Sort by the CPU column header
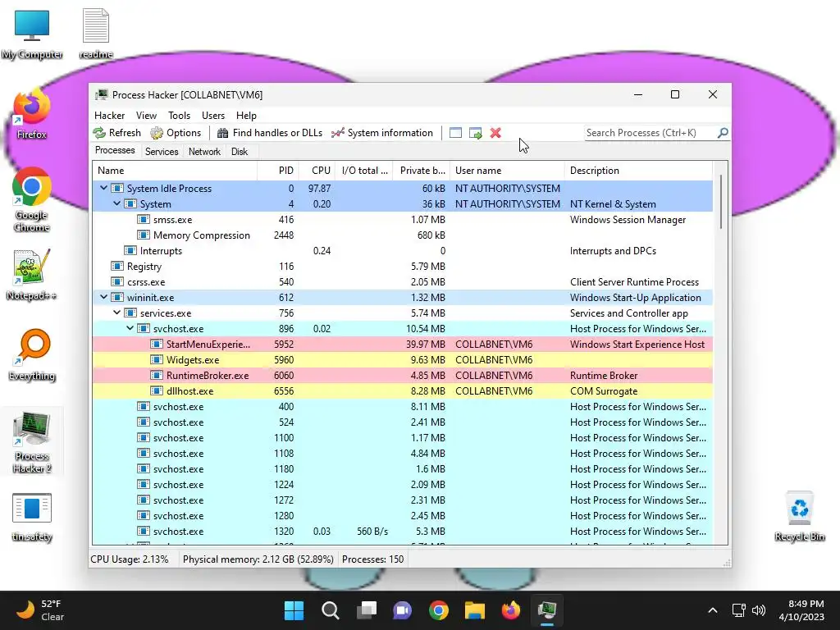The height and width of the screenshot is (630, 840). click(x=317, y=171)
